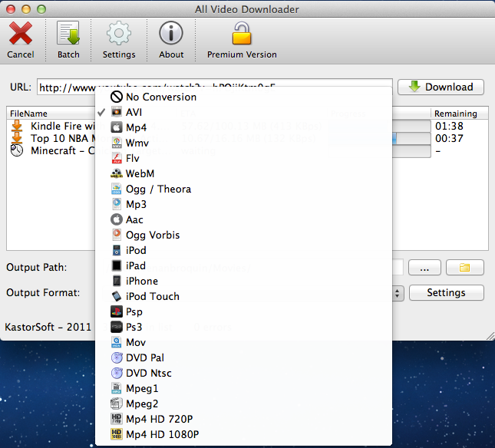Image resolution: width=495 pixels, height=448 pixels.
Task: Click the Ogg Vorbis icon
Action: pos(117,235)
